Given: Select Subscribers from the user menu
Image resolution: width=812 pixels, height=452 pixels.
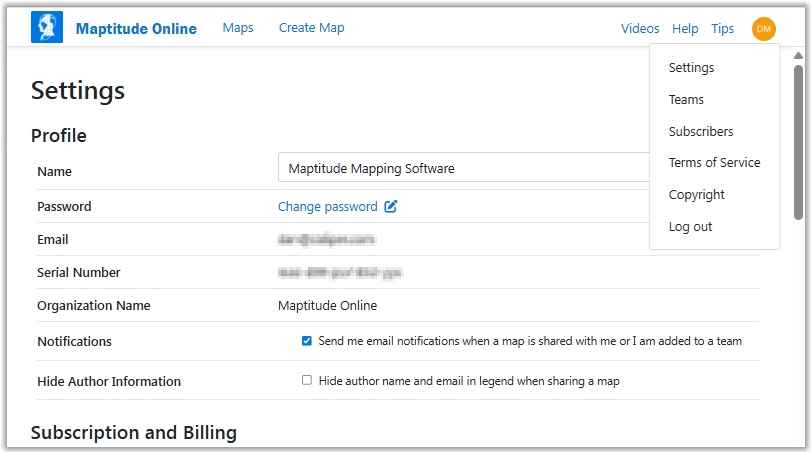Looking at the screenshot, I should [x=700, y=132].
